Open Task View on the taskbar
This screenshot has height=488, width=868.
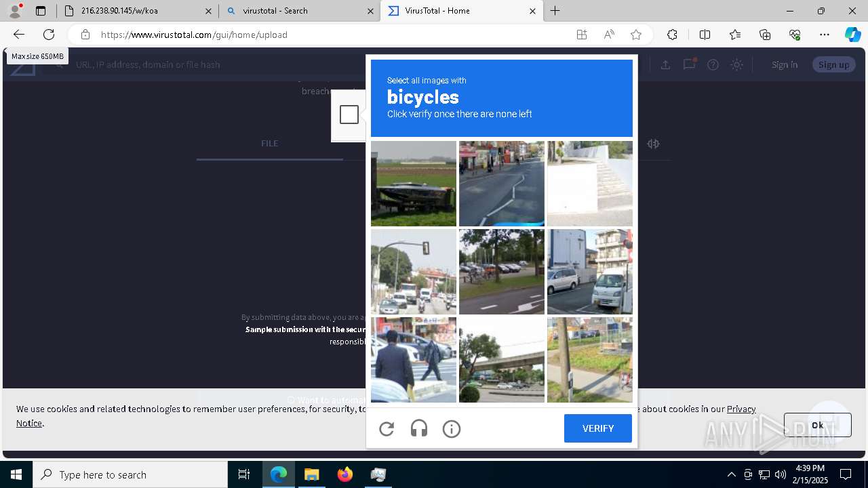(244, 474)
